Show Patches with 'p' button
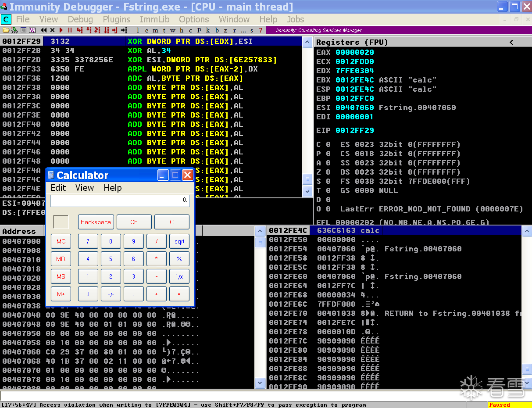 point(199,30)
